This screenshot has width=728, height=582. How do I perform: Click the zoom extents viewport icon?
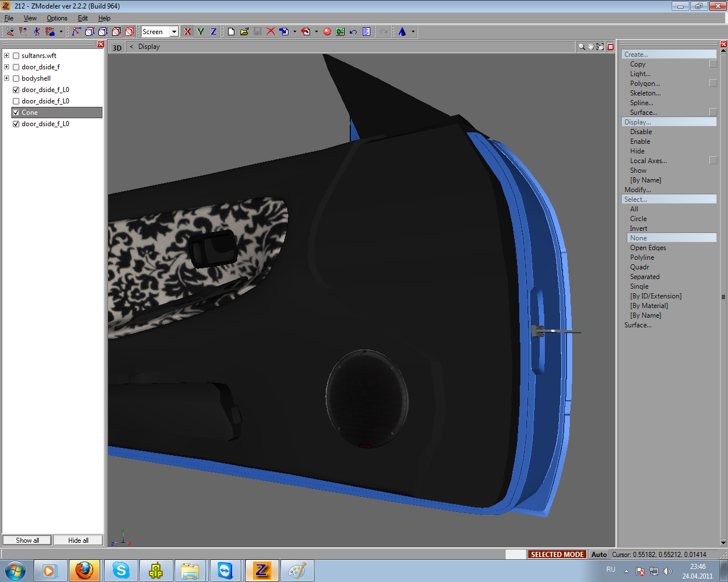pyautogui.click(x=600, y=47)
